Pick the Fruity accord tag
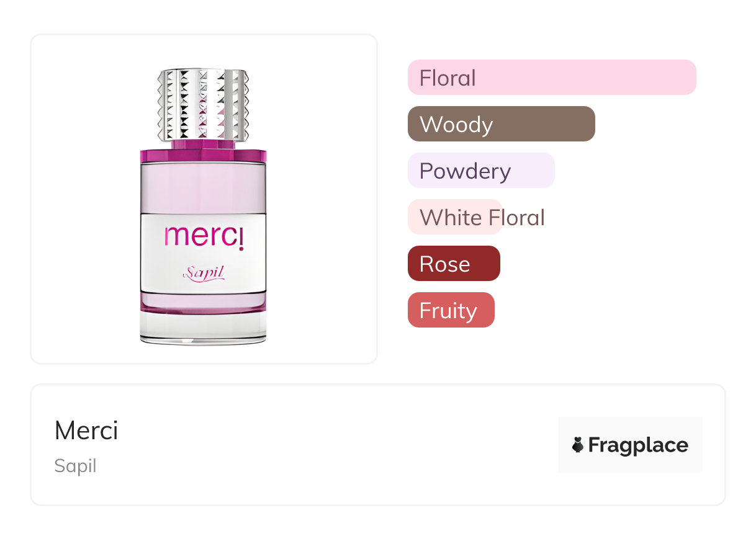The image size is (756, 536). (451, 310)
